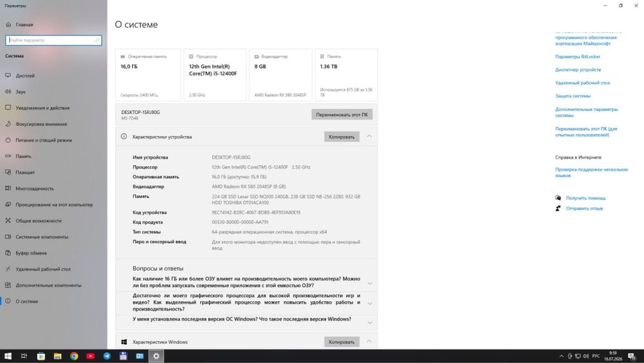This screenshot has height=363, width=644.
Task: Open Task View on taskbar
Action: click(24, 356)
